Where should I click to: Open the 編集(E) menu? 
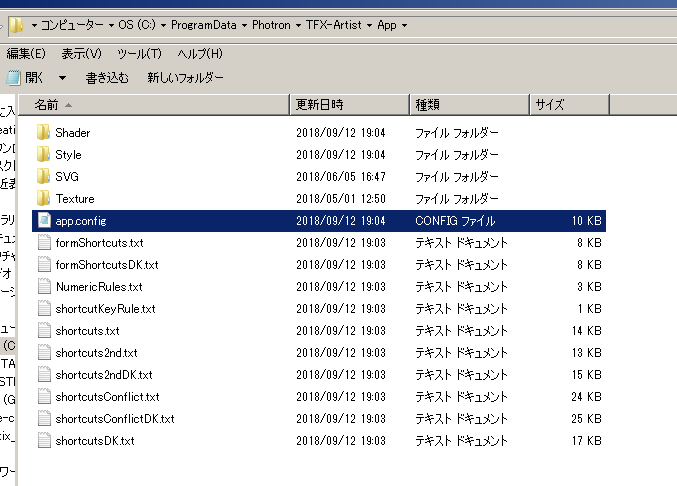26,54
